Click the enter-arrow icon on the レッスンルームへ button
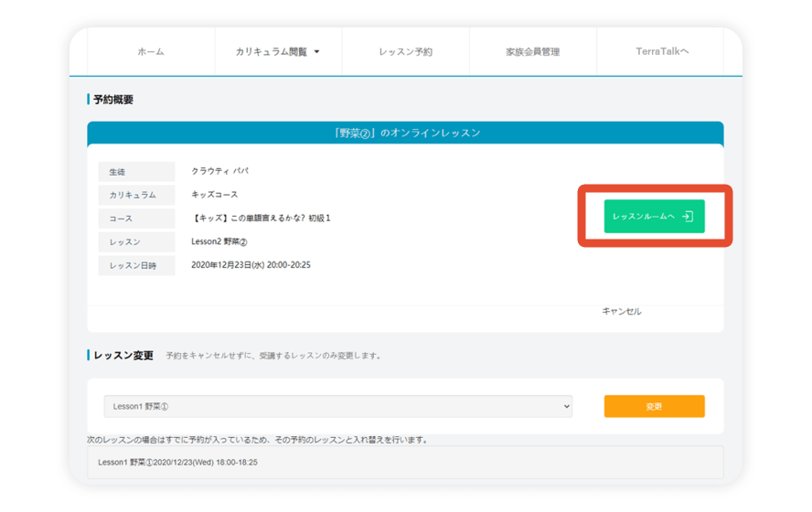Viewport: 812px width, 512px height. [688, 217]
